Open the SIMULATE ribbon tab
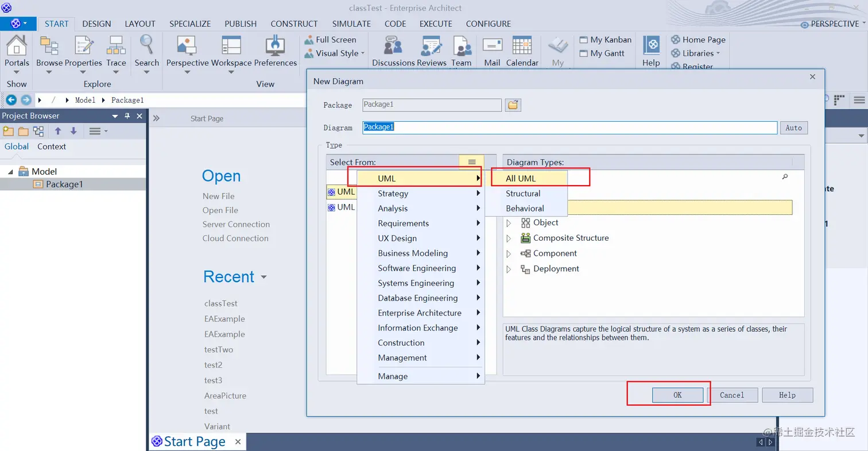 pyautogui.click(x=351, y=24)
